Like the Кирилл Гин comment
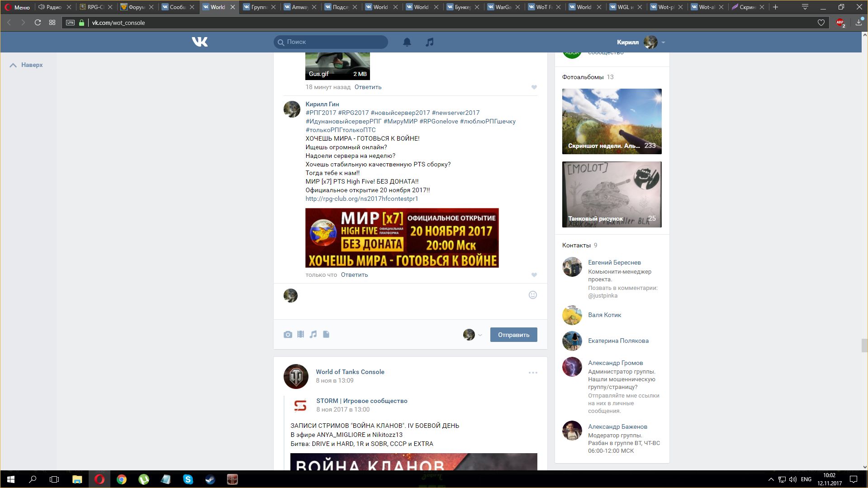The image size is (868, 488). tap(534, 275)
